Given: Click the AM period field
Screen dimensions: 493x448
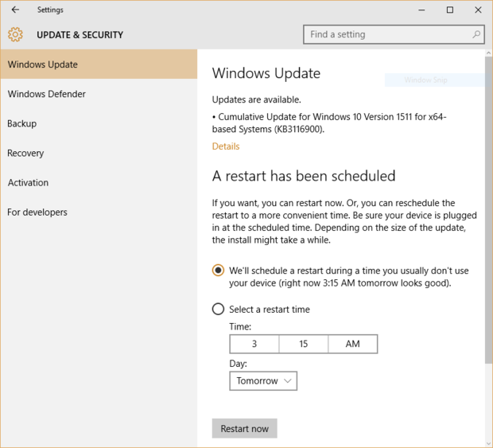Looking at the screenshot, I should click(x=353, y=344).
